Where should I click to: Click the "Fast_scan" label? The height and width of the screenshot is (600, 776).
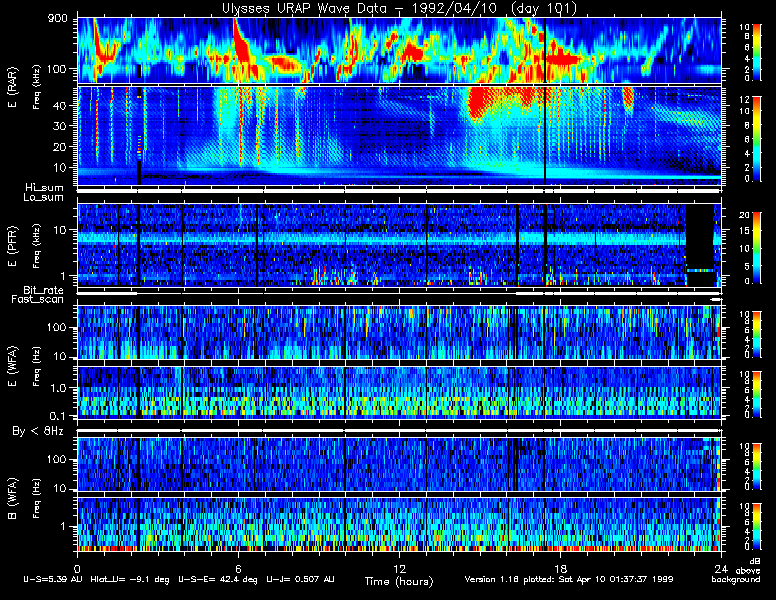[38, 299]
